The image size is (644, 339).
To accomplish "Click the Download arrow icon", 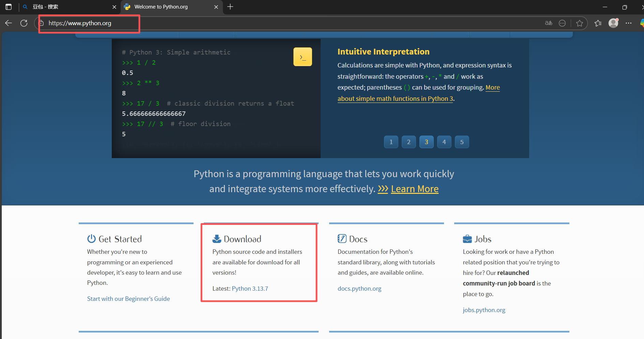I will coord(217,239).
